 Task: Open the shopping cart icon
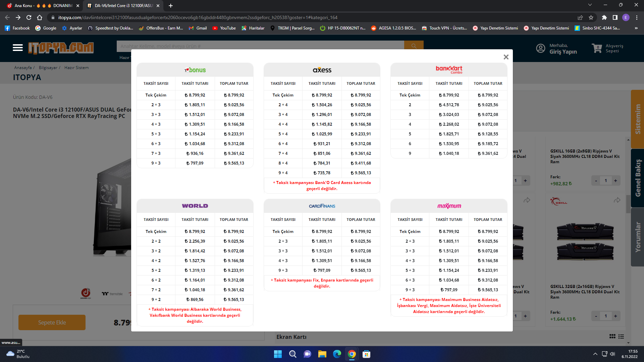597,48
